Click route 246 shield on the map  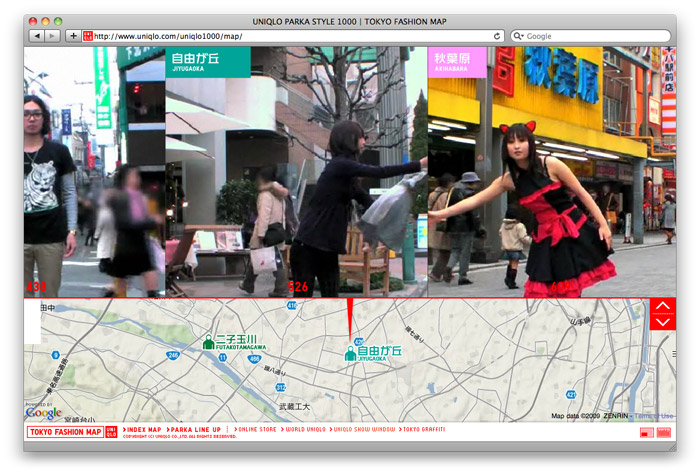click(x=173, y=355)
